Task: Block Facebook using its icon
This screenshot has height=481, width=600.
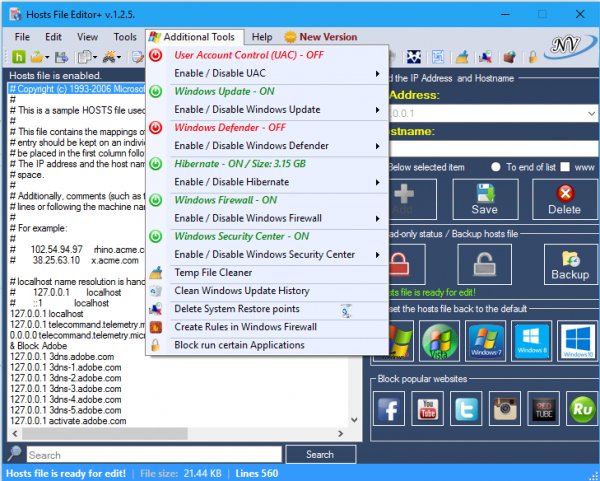Action: tap(389, 409)
